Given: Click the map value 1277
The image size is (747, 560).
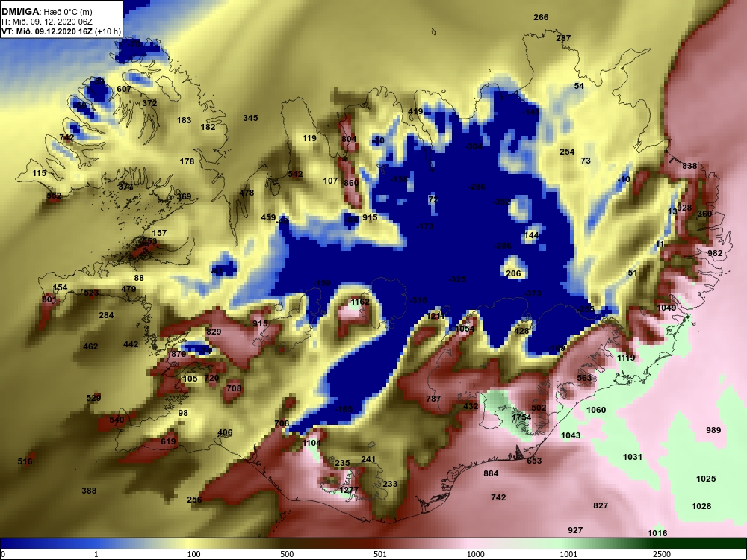Looking at the screenshot, I should pyautogui.click(x=349, y=490).
